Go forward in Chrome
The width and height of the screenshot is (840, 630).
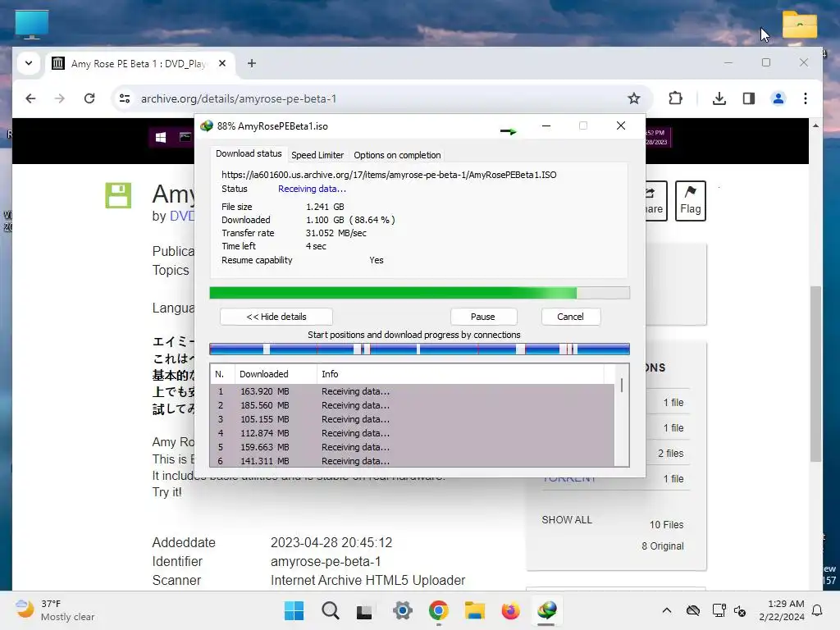[59, 98]
